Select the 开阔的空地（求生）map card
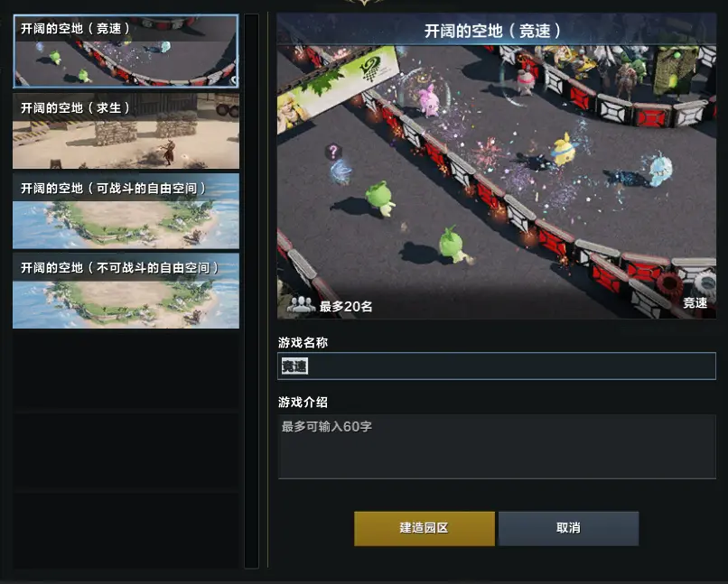728x584 pixels. click(x=126, y=131)
